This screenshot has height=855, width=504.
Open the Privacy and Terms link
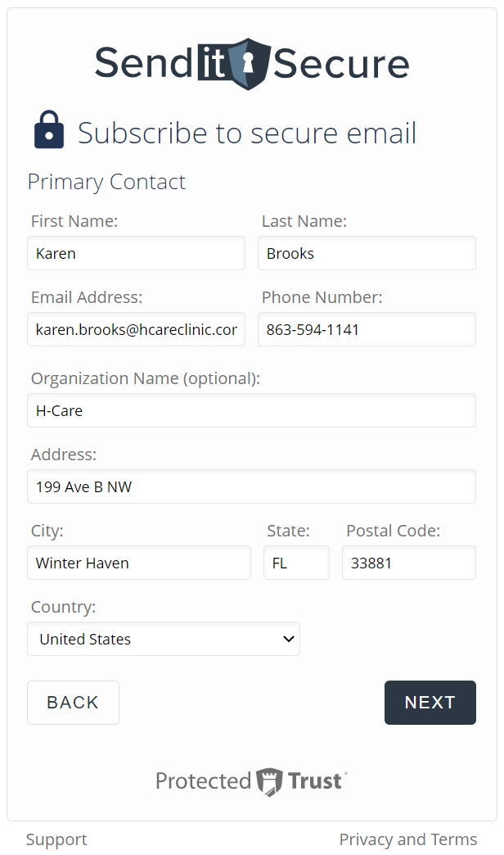point(407,839)
